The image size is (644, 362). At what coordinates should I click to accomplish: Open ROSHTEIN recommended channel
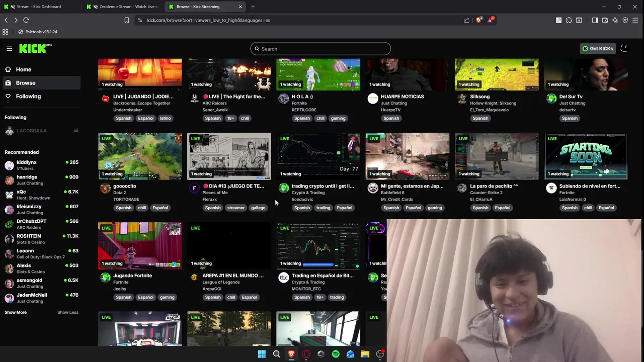tap(40, 239)
